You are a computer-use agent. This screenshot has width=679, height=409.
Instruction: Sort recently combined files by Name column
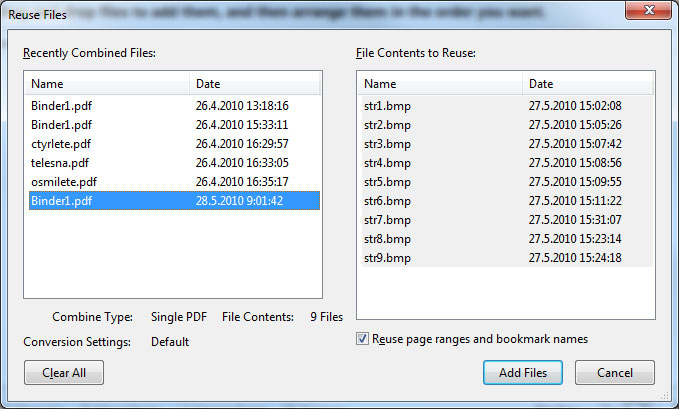tap(106, 84)
